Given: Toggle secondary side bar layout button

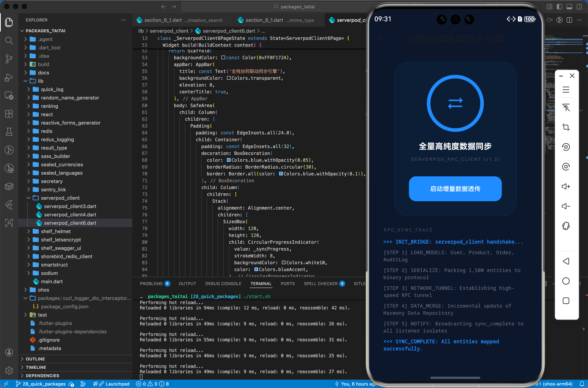Looking at the screenshot, I should click(x=579, y=7).
